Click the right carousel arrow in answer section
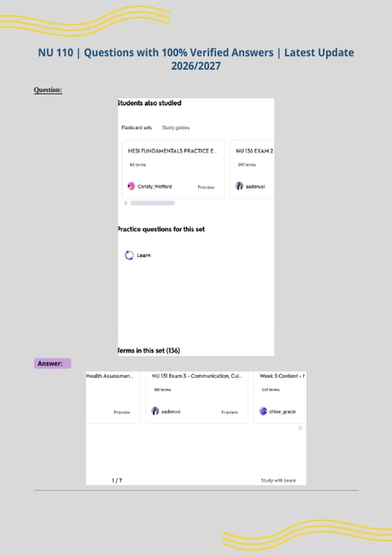 pos(300,428)
